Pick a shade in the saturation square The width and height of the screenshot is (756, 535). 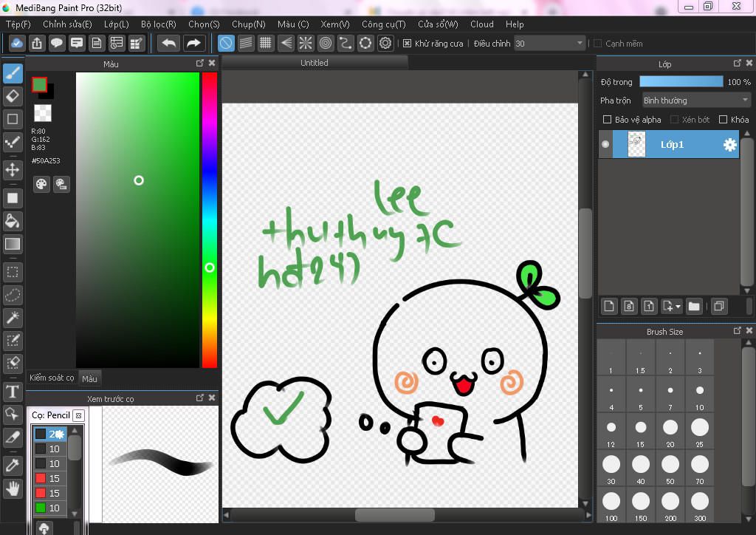click(x=137, y=220)
